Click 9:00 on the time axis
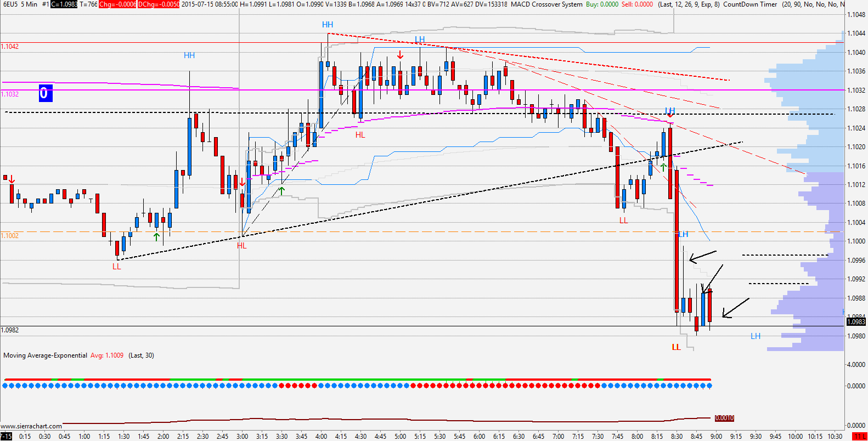 click(x=717, y=437)
